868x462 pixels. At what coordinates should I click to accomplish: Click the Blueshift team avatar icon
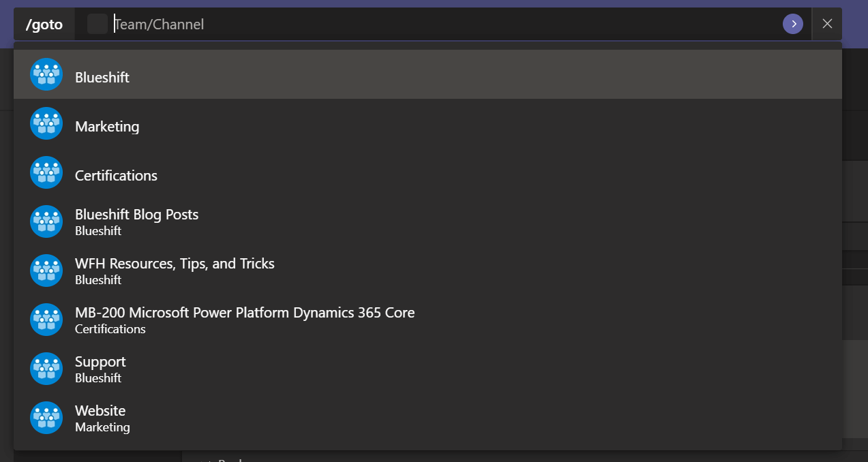pyautogui.click(x=46, y=74)
